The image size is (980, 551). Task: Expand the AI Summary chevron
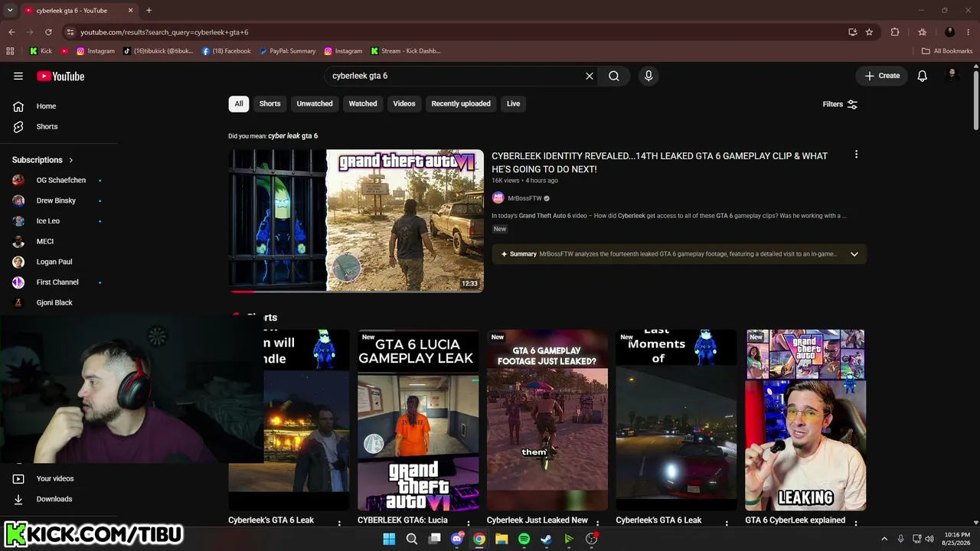pyautogui.click(x=854, y=254)
